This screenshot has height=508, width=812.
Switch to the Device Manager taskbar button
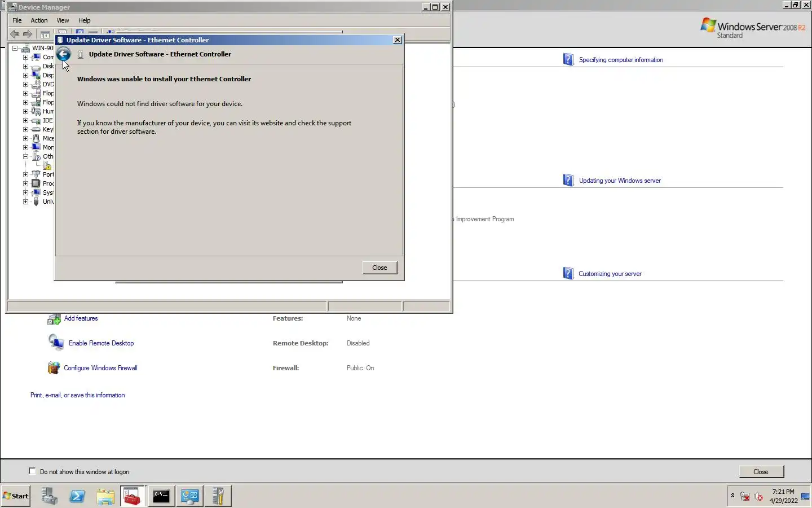pyautogui.click(x=218, y=496)
